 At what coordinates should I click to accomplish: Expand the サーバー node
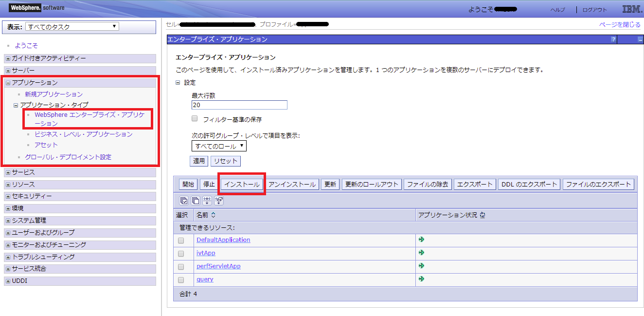[8, 71]
